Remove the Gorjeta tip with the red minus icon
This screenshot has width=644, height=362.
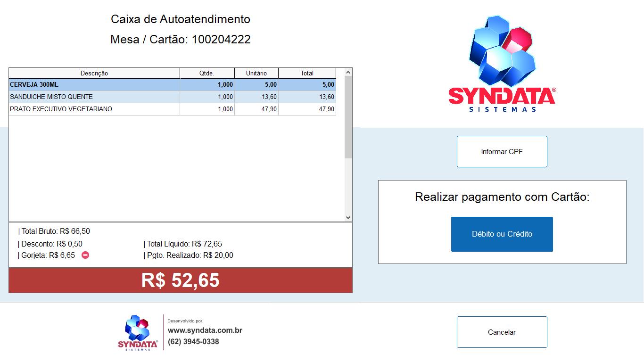(x=85, y=255)
